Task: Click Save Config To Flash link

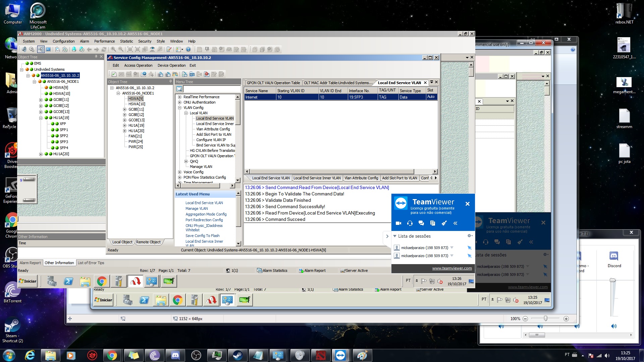Action: 202,236
